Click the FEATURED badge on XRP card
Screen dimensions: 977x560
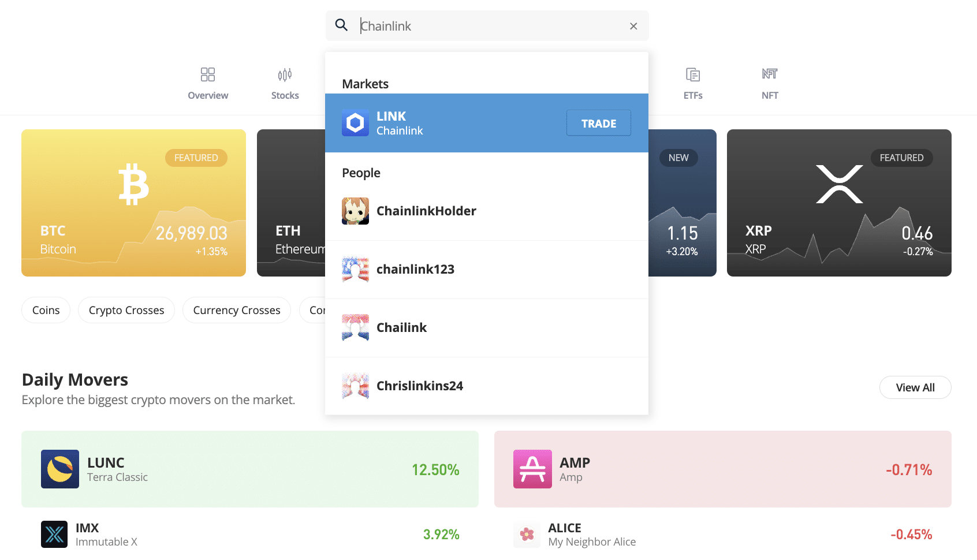pos(901,158)
